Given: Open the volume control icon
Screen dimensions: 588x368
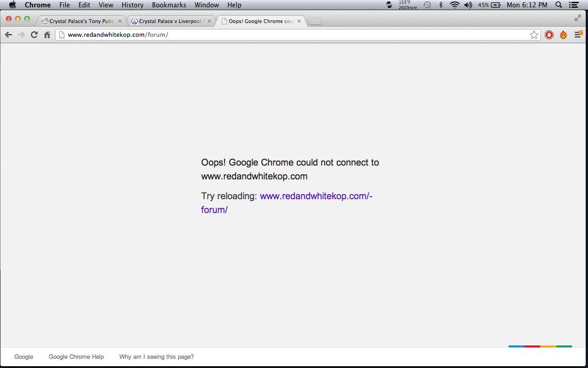Looking at the screenshot, I should [x=468, y=5].
